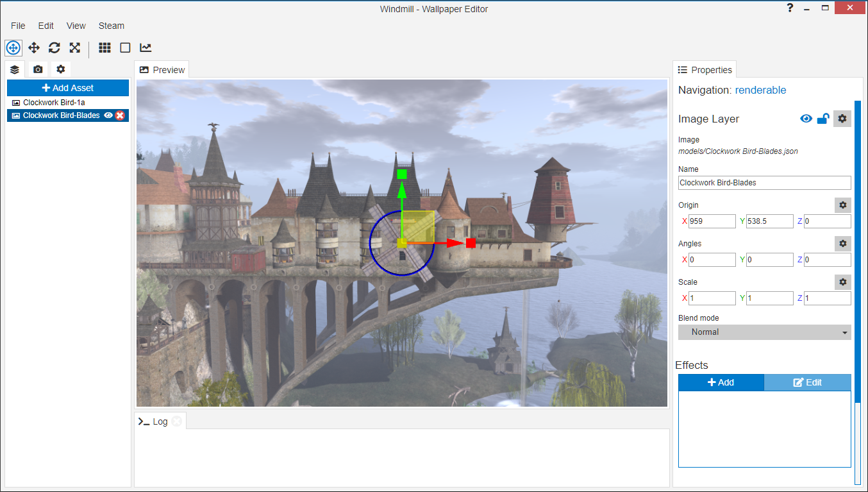Open the File menu
Screen dimensions: 868x492
pyautogui.click(x=18, y=26)
